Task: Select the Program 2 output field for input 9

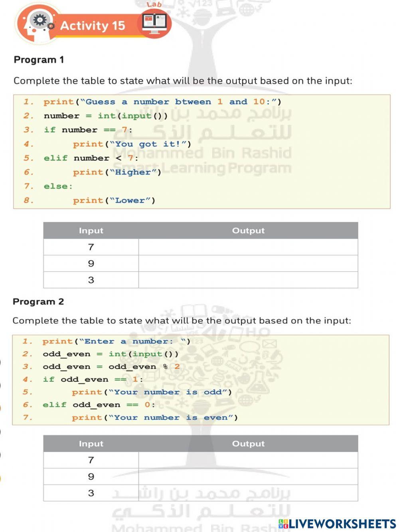Action: (248, 477)
